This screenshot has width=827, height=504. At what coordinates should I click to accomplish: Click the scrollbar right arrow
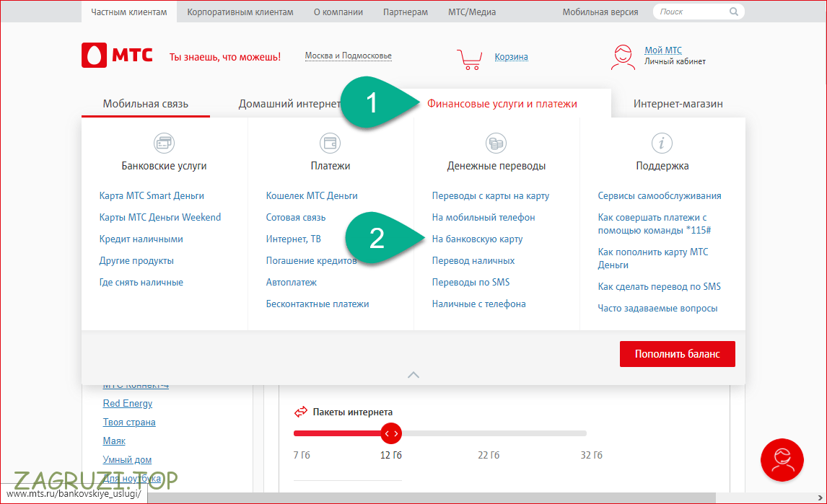pyautogui.click(x=820, y=498)
